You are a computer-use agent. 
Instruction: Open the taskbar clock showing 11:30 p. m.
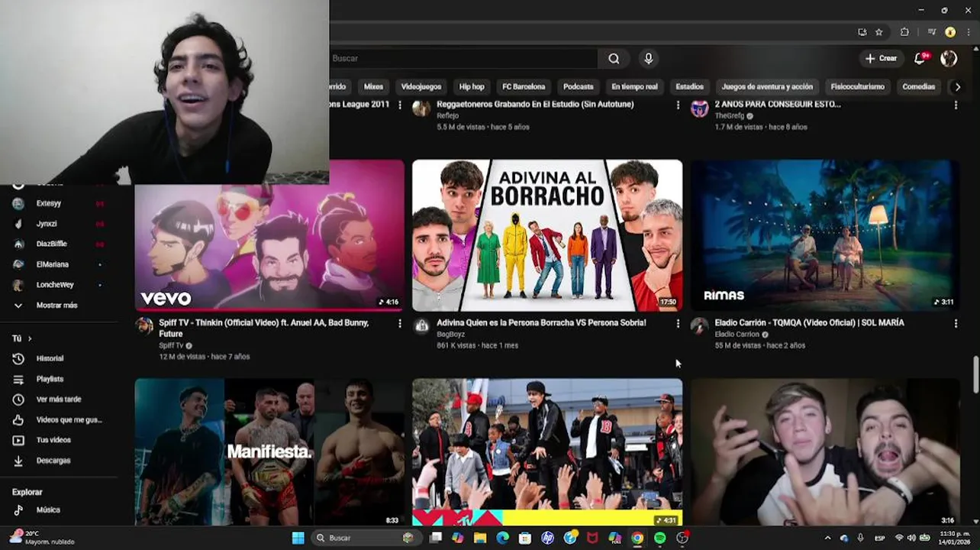click(956, 538)
